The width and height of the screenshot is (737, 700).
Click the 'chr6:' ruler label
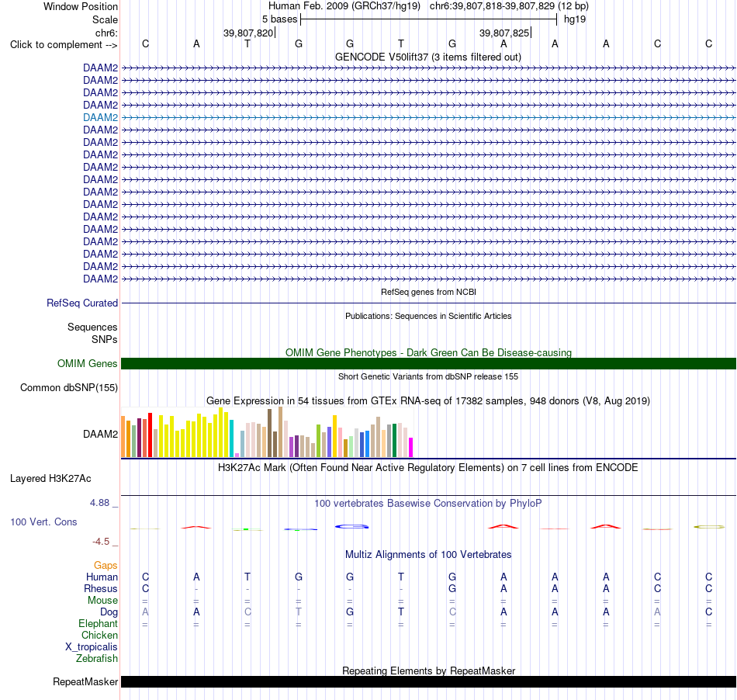coord(106,33)
